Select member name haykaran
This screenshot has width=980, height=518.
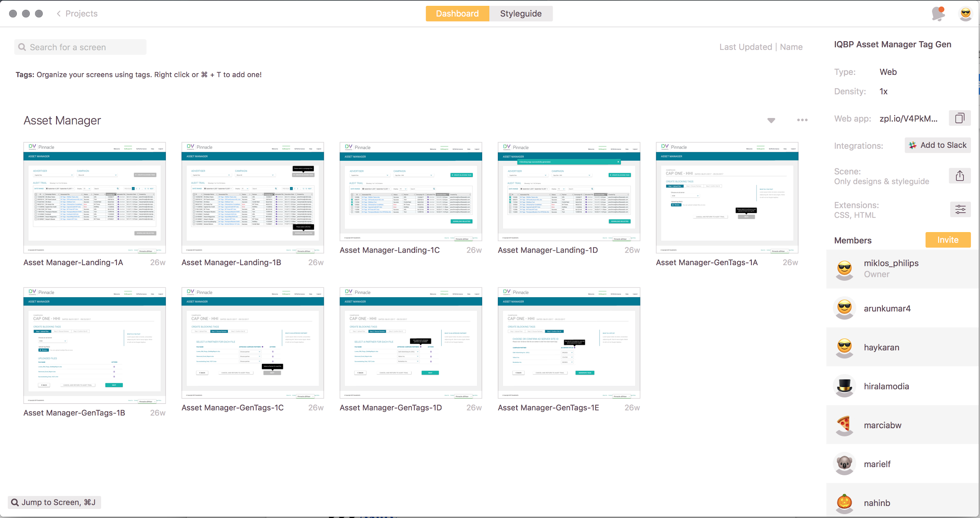click(882, 347)
